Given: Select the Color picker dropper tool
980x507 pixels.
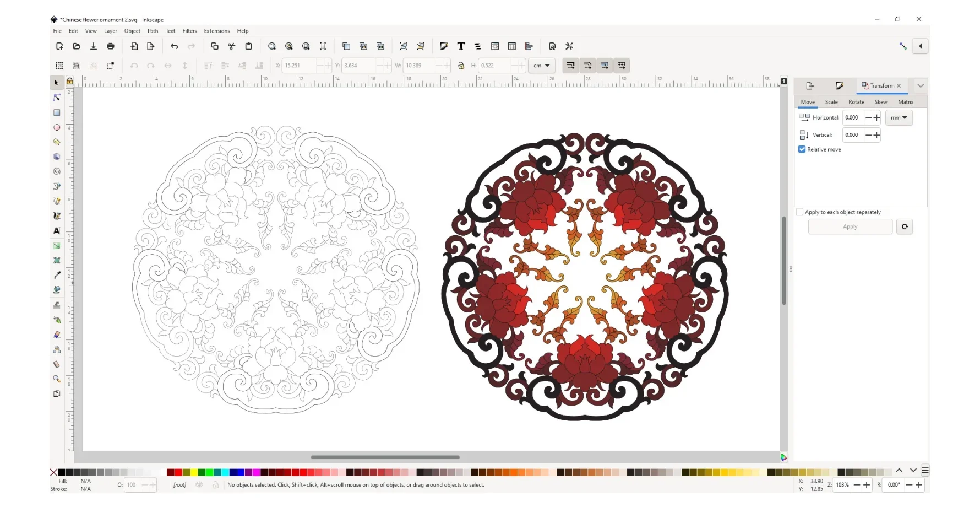Looking at the screenshot, I should [57, 275].
